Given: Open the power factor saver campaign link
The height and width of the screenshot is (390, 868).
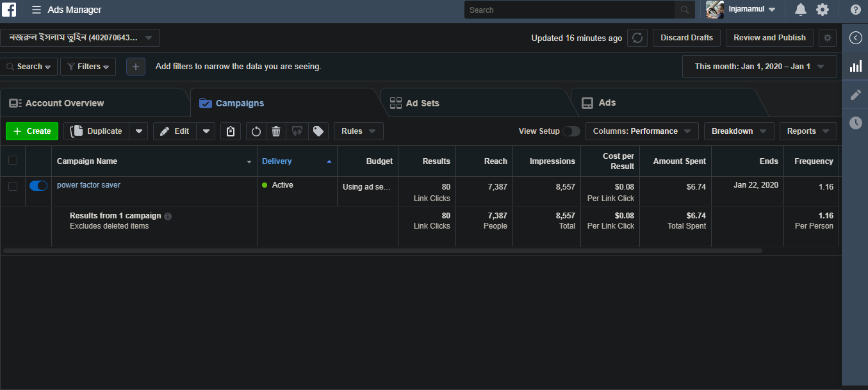Looking at the screenshot, I should click(88, 185).
